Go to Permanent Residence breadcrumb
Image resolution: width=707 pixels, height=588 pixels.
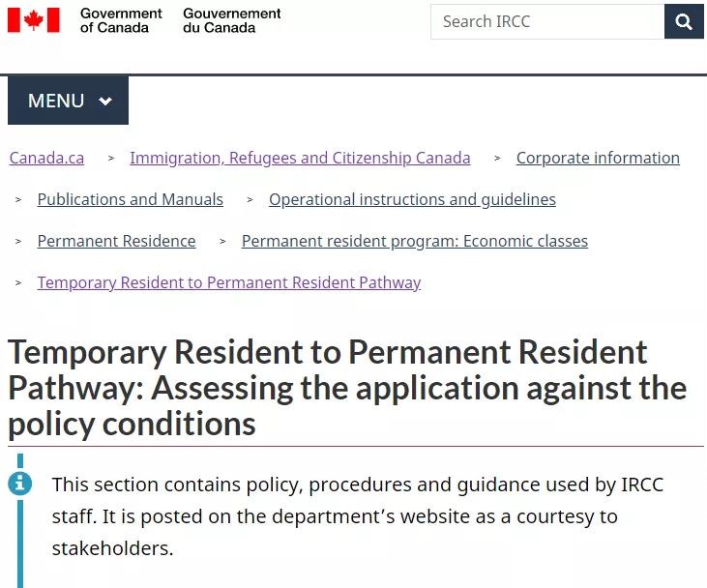click(x=116, y=241)
